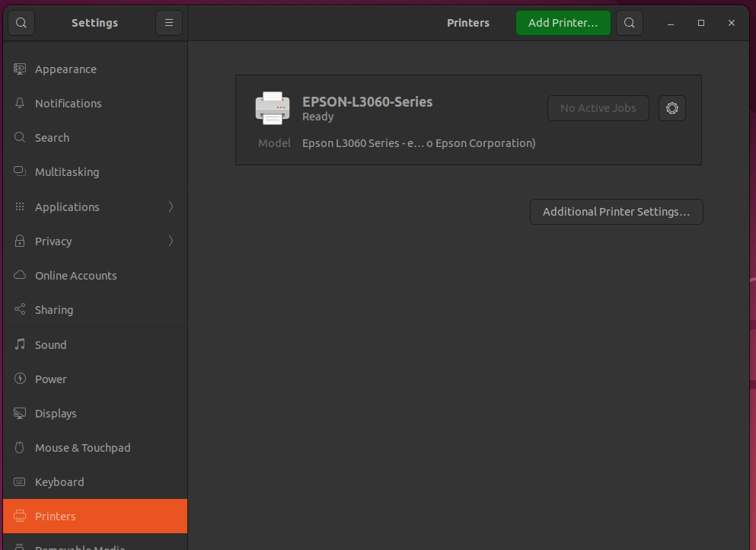Open the Appearance settings panel

point(95,69)
